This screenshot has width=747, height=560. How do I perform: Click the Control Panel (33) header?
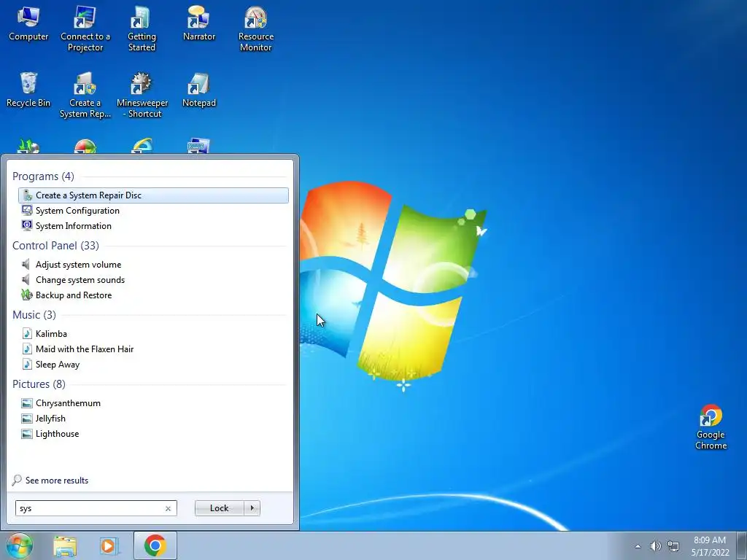55,246
